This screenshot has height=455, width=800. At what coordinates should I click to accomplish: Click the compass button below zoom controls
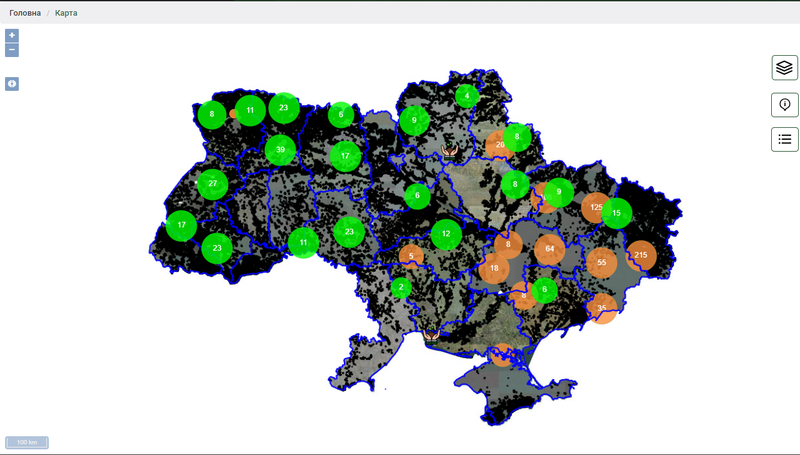[12, 84]
